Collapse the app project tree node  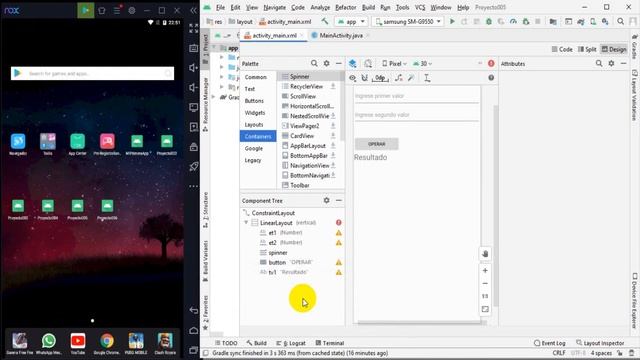point(214,48)
